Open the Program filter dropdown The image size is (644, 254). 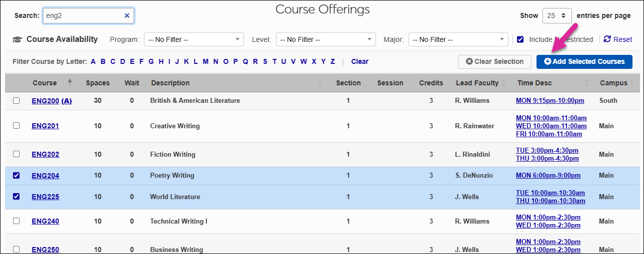point(194,39)
